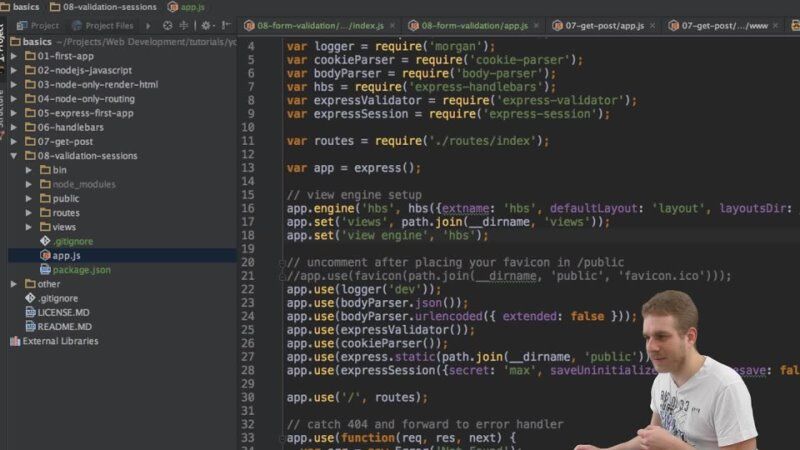This screenshot has height=450, width=800.
Task: Expand the node_modules folder
Action: (x=29, y=184)
